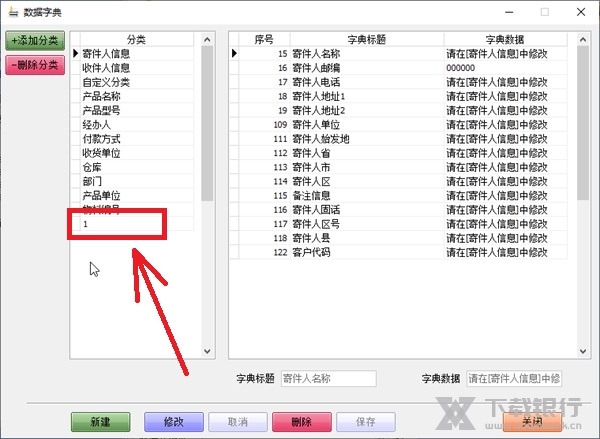The height and width of the screenshot is (439, 600).
Task: Select row 118 寄件人县
Action: coord(398,238)
